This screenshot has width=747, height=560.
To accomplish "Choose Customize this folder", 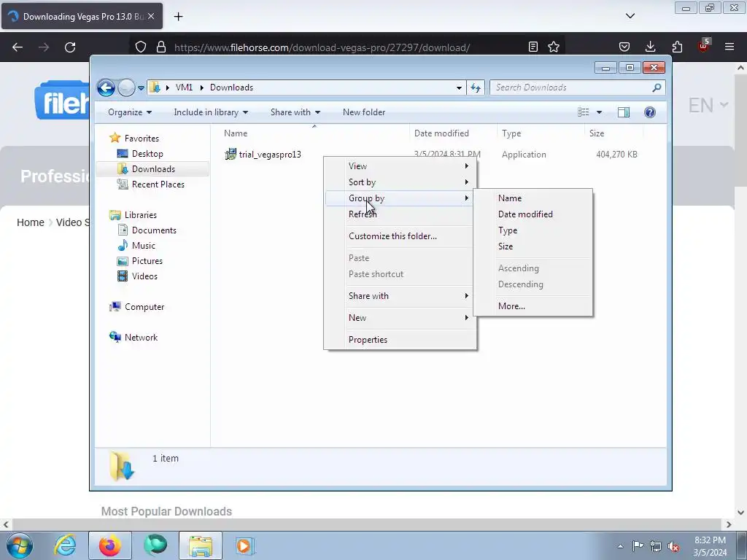I will tap(400, 236).
